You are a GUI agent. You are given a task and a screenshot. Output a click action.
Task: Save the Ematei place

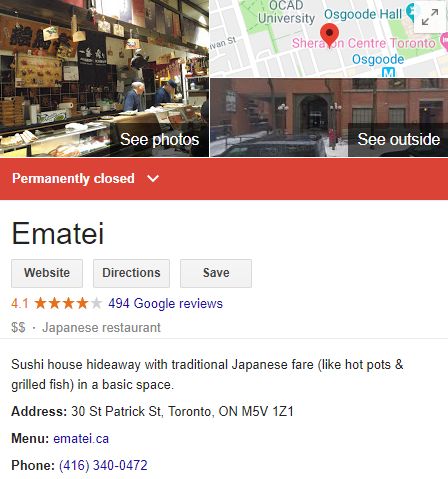(x=216, y=273)
